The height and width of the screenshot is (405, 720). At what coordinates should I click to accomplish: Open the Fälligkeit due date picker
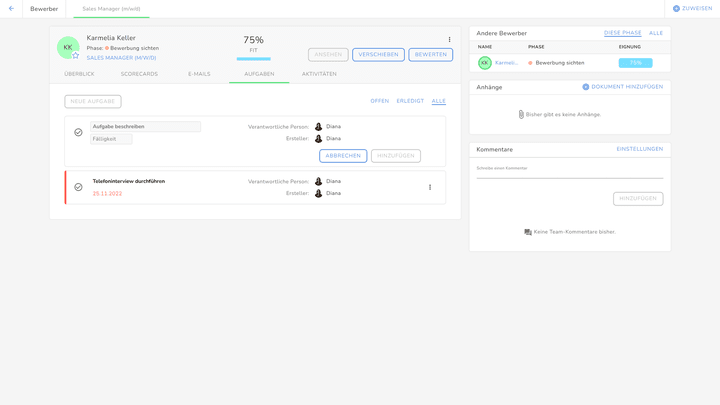tap(111, 139)
